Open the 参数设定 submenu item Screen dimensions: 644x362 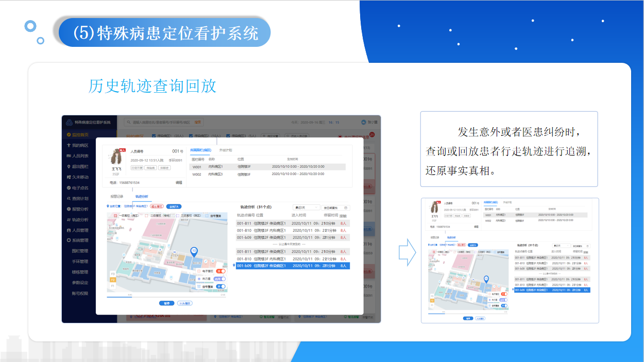pos(80,283)
